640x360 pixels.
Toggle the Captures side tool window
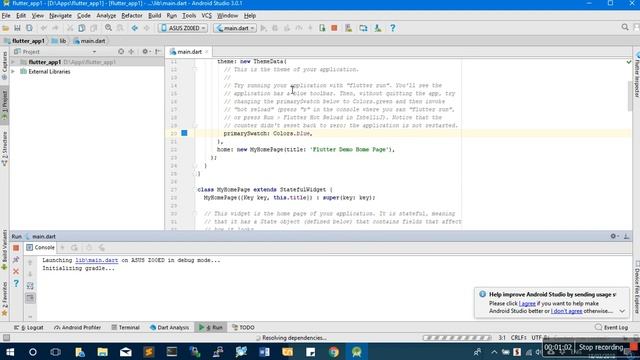tap(4, 65)
